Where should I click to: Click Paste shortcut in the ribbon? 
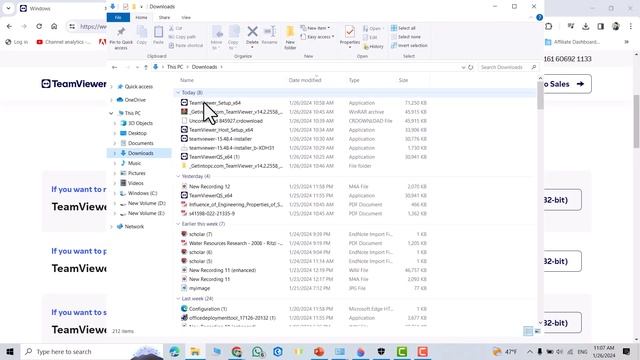point(186,45)
